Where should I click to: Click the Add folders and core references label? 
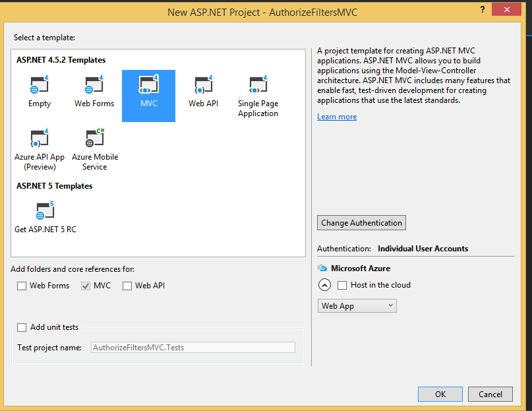coord(73,269)
